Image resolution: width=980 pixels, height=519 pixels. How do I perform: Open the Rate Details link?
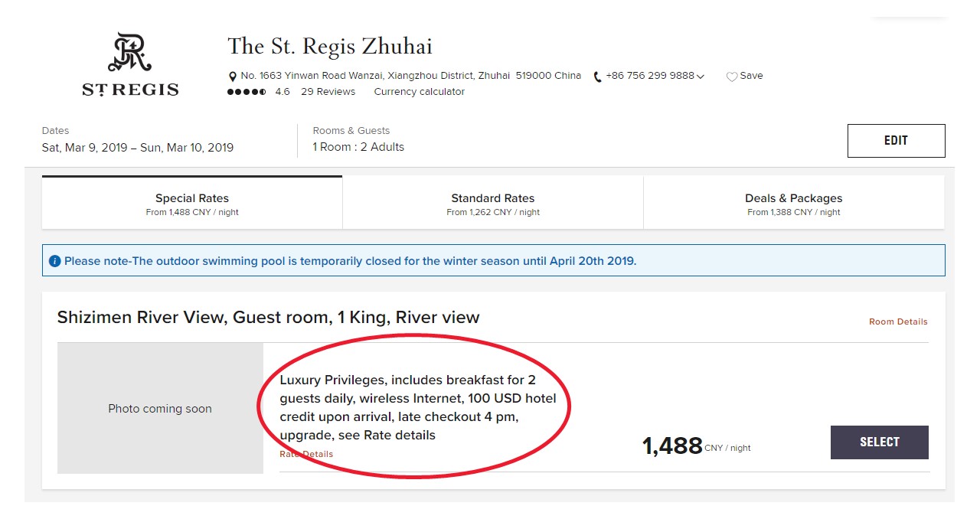click(x=306, y=454)
